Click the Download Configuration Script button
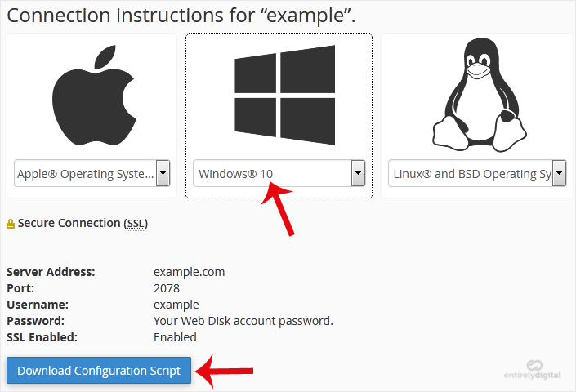Viewport: 576px width, 392px height. pyautogui.click(x=99, y=371)
